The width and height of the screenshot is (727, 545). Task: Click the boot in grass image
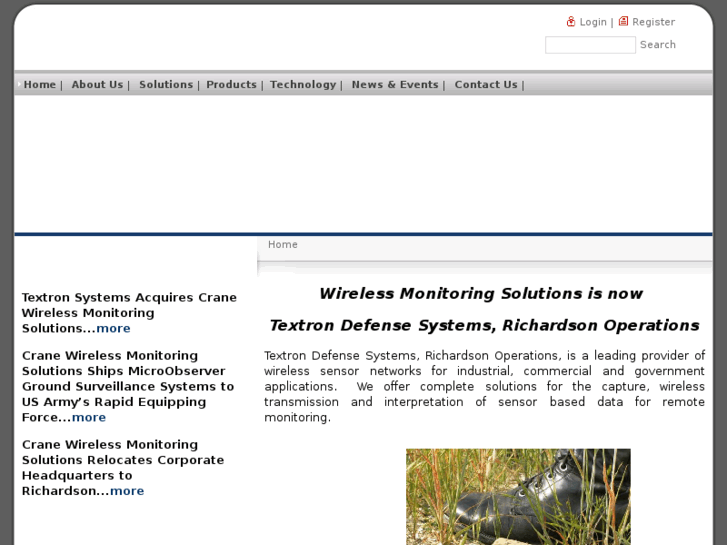pyautogui.click(x=518, y=496)
